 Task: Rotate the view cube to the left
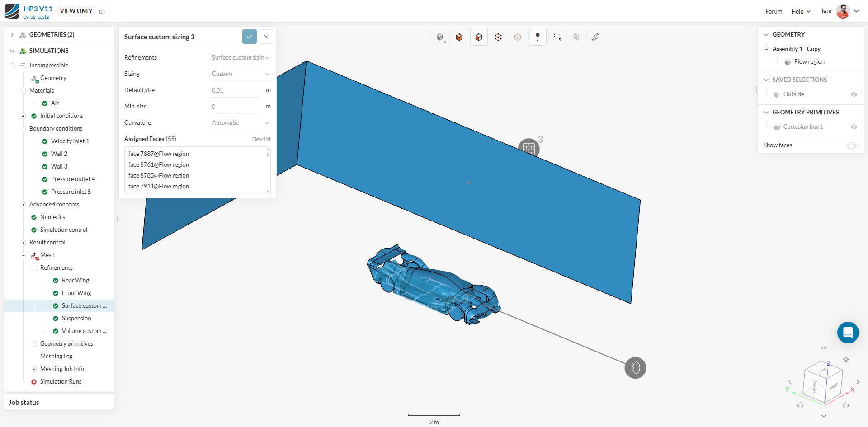[790, 382]
